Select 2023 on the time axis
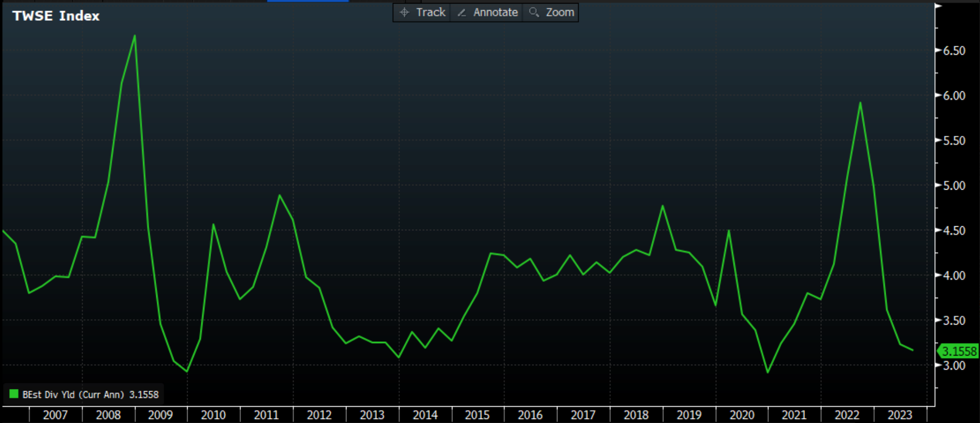Viewport: 980px width, 423px height. [900, 415]
